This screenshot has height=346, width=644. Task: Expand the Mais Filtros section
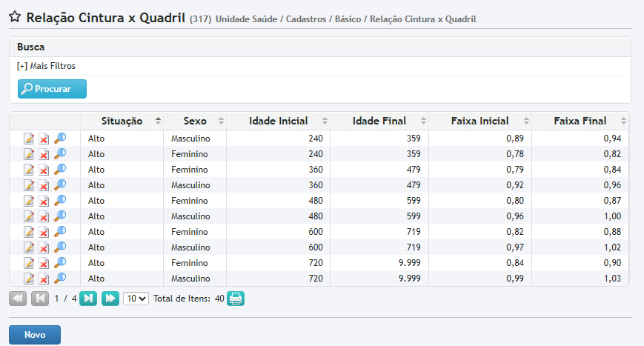click(46, 66)
